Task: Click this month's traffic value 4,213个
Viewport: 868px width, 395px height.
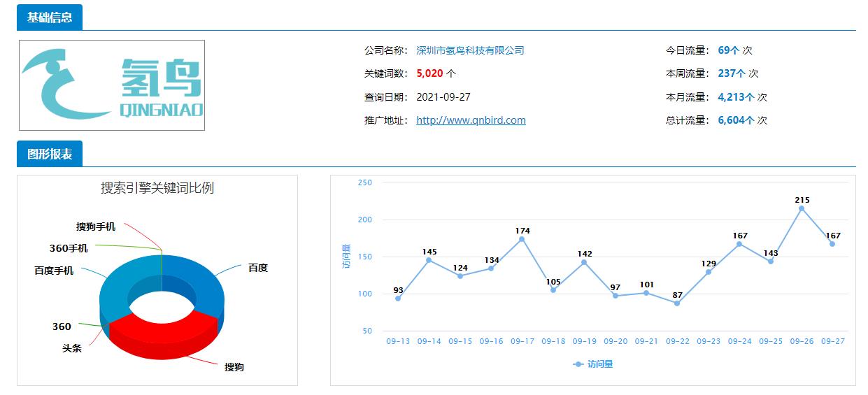Action: (x=736, y=97)
